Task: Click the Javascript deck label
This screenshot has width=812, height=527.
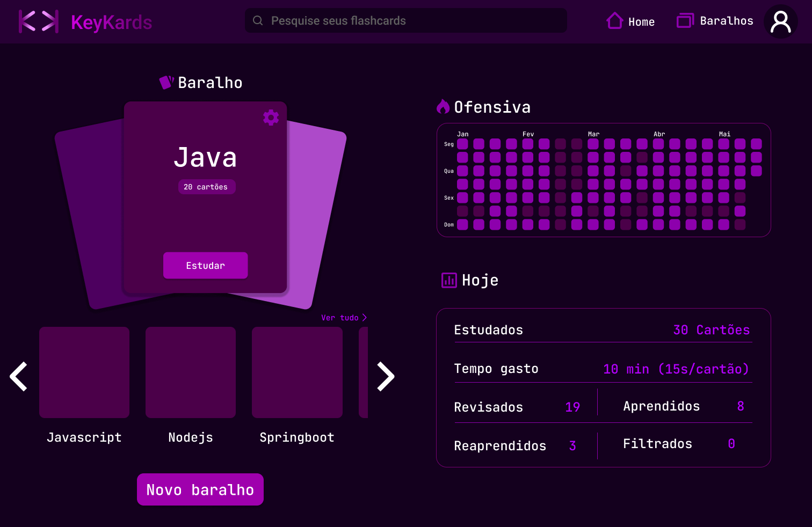Action: coord(84,438)
